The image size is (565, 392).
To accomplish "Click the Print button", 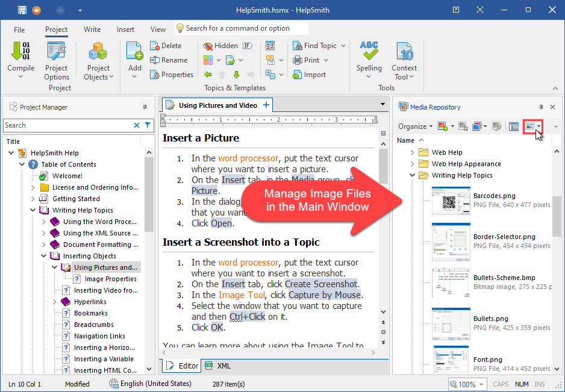I will click(x=306, y=60).
